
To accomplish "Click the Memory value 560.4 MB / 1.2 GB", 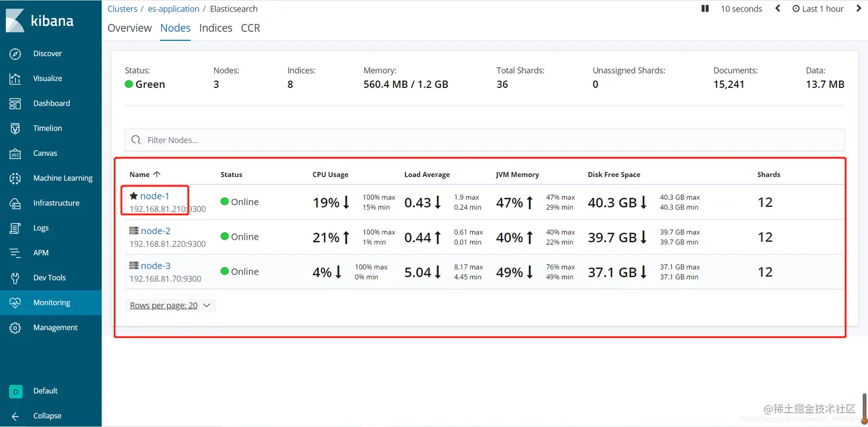I will tap(406, 84).
